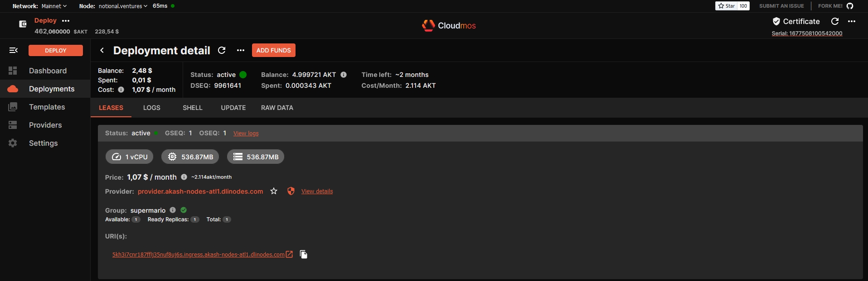Click the Cost info icon
Viewport: 868px width, 281px height.
(x=121, y=90)
